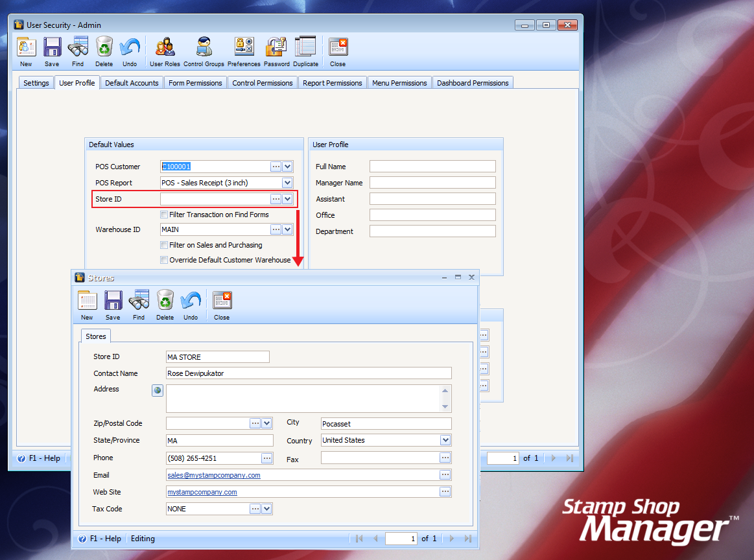Screen dimensions: 754x560
Task: Click the City field showing Pocasset
Action: tap(386, 423)
